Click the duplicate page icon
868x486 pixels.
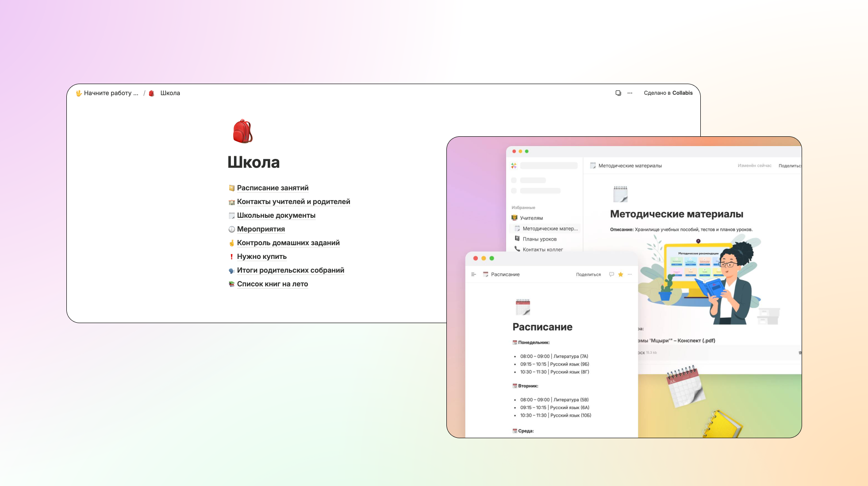pos(618,93)
